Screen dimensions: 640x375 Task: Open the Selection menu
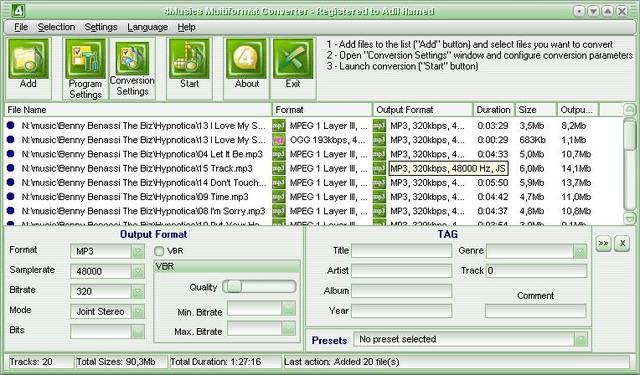(x=56, y=27)
